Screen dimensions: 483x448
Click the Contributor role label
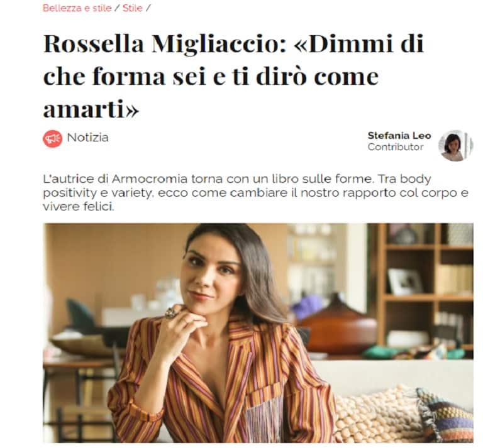point(395,147)
